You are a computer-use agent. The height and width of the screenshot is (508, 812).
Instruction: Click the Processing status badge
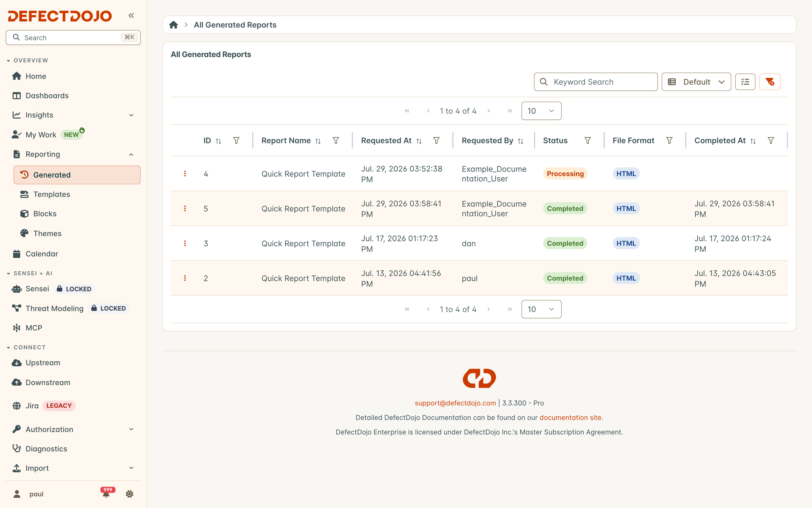565,174
